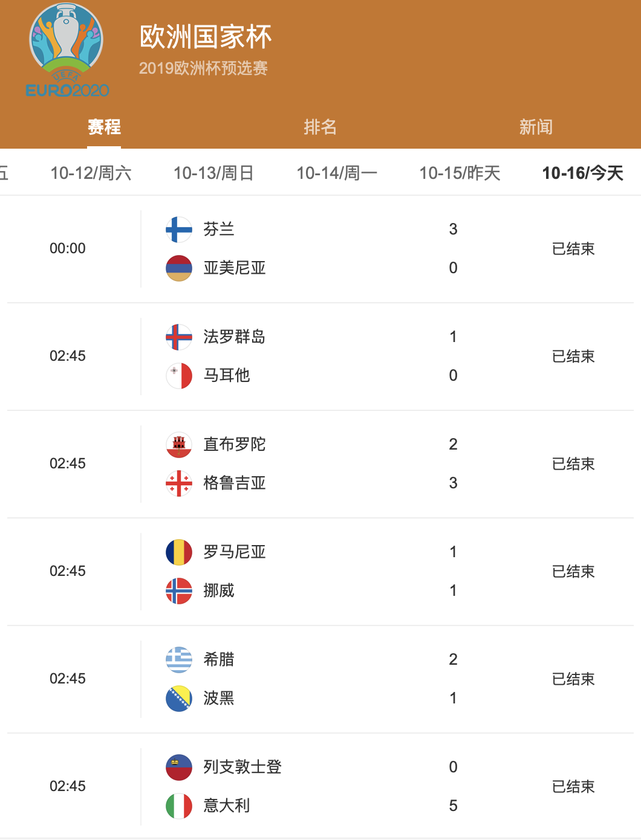Select the Finland flag icon
This screenshot has height=840, width=641.
click(x=178, y=230)
